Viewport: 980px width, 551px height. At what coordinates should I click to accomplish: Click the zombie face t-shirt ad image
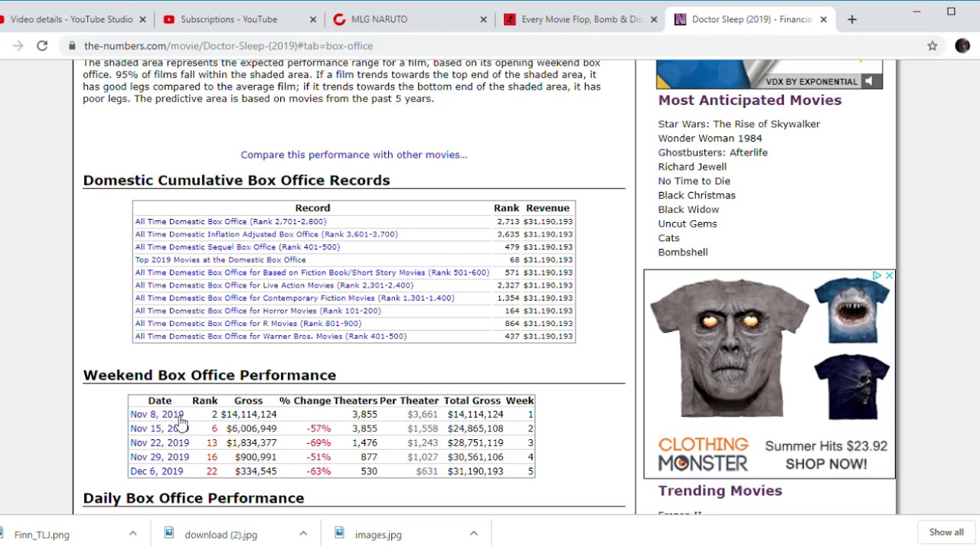point(729,348)
